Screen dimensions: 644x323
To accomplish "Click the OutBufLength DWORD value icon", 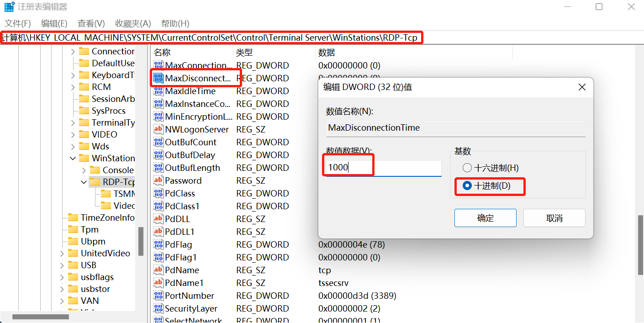I will click(158, 168).
